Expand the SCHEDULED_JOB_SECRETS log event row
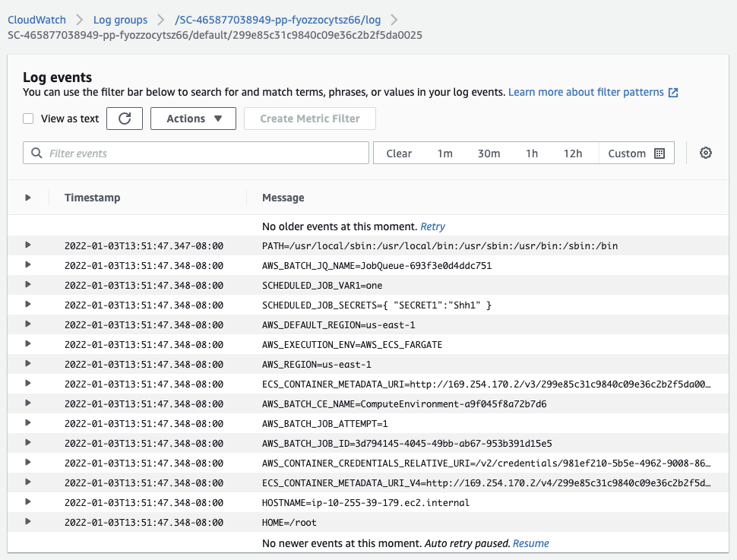This screenshot has height=560, width=737. click(28, 305)
